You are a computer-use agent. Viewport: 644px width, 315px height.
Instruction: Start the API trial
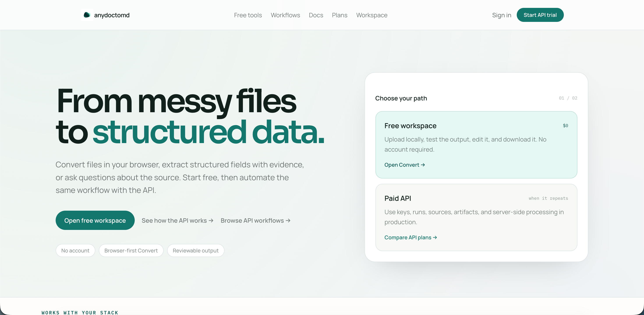(540, 15)
